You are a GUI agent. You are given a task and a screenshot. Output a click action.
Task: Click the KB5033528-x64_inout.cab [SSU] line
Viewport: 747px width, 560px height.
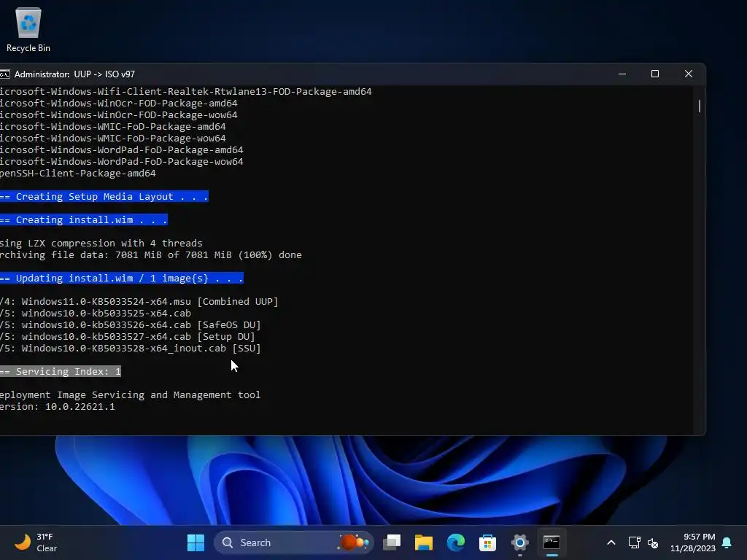[131, 348]
